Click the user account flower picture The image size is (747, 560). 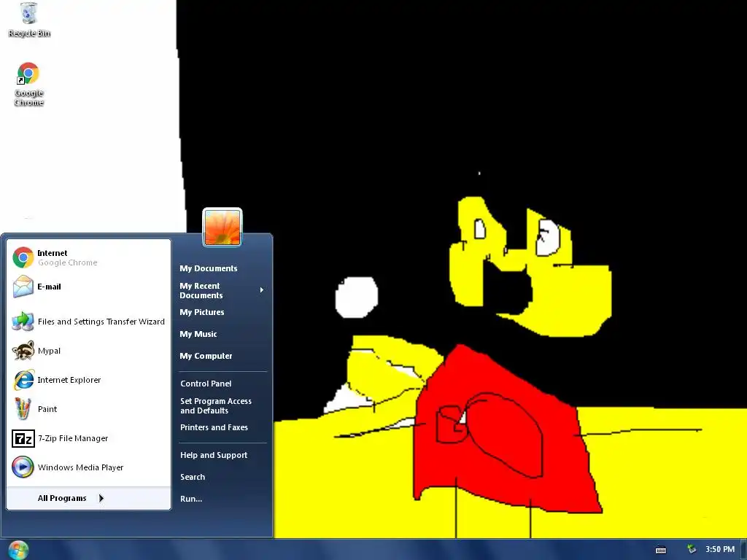pyautogui.click(x=222, y=227)
